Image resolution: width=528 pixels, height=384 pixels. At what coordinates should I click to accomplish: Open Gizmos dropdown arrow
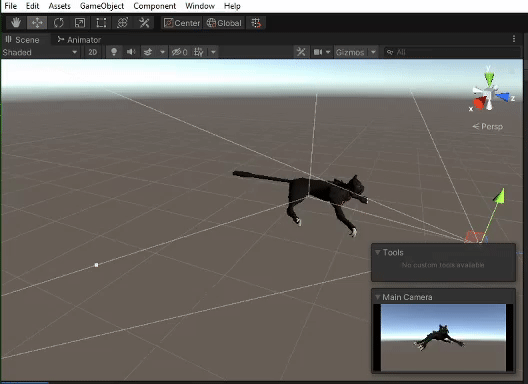[x=373, y=52]
